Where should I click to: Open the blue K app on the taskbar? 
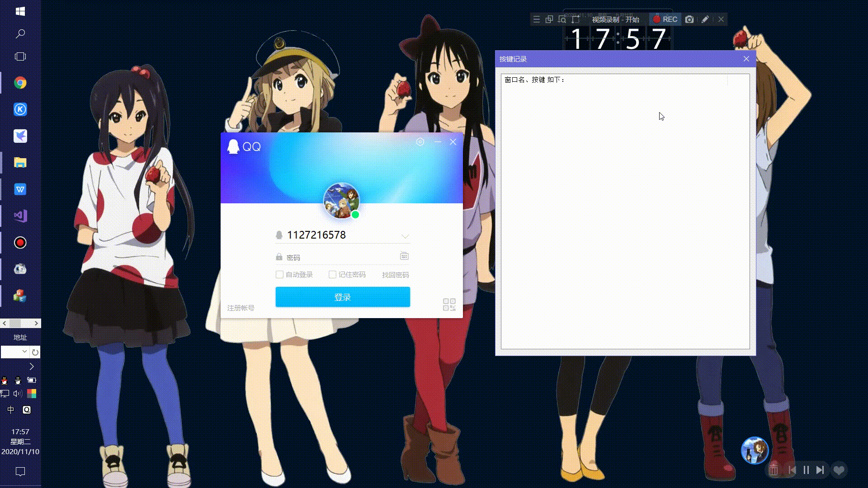(20, 109)
